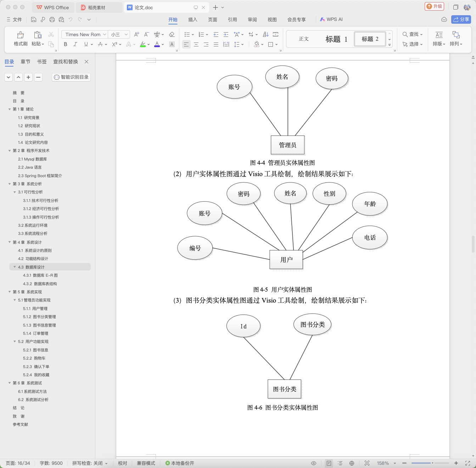Click the print icon in toolbar

pyautogui.click(x=52, y=19)
